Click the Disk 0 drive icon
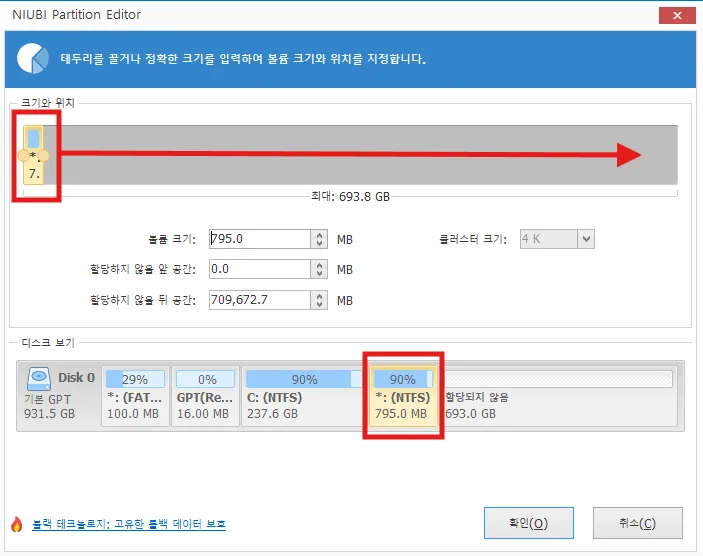The width and height of the screenshot is (703, 556). tap(39, 379)
